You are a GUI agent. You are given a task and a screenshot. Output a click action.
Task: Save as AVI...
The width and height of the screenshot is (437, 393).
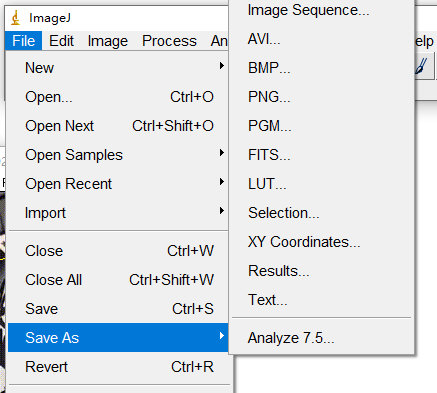point(322,39)
